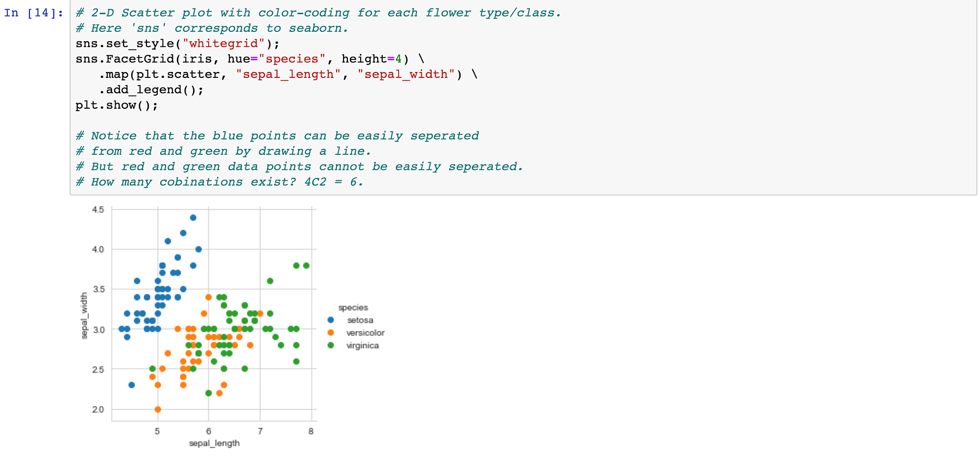Image resolution: width=980 pixels, height=457 pixels.
Task: Click the species legend title
Action: click(x=354, y=308)
